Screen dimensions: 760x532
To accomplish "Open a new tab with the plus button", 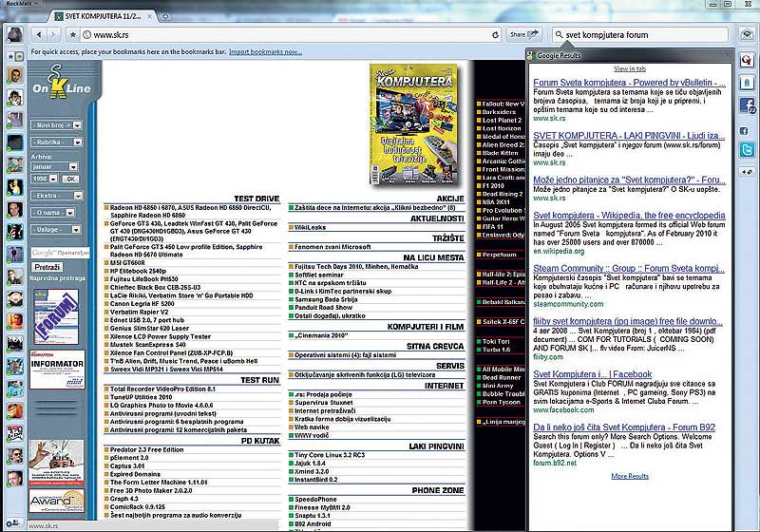I will click(165, 16).
